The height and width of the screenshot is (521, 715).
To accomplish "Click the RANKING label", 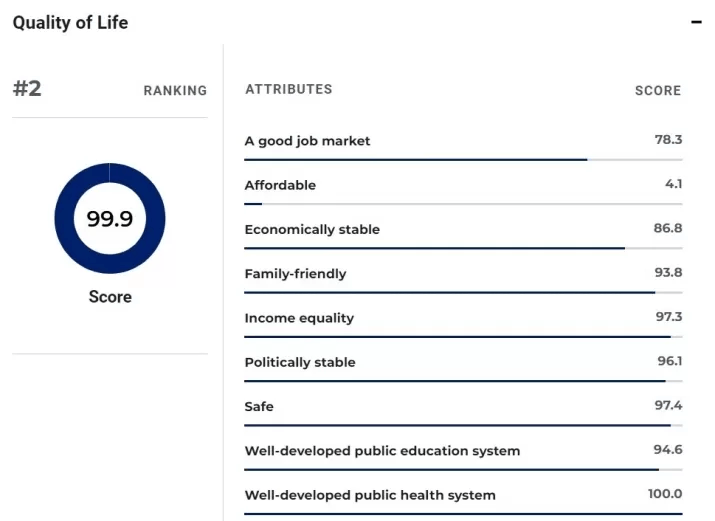I will (x=175, y=90).
